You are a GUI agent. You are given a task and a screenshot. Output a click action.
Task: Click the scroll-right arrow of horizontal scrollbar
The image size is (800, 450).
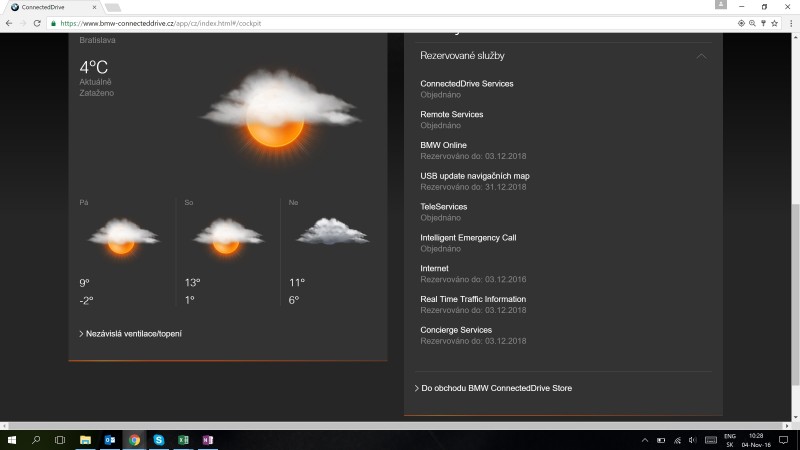click(787, 425)
